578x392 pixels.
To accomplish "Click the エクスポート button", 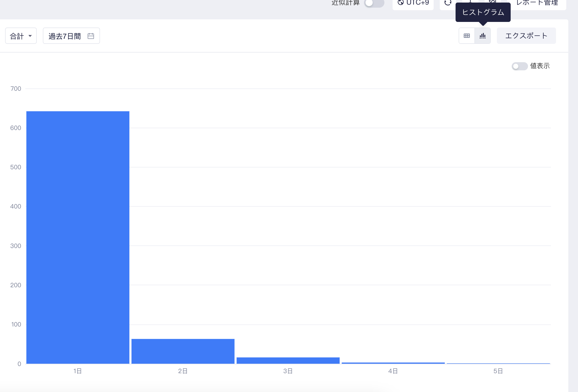I will coord(526,36).
